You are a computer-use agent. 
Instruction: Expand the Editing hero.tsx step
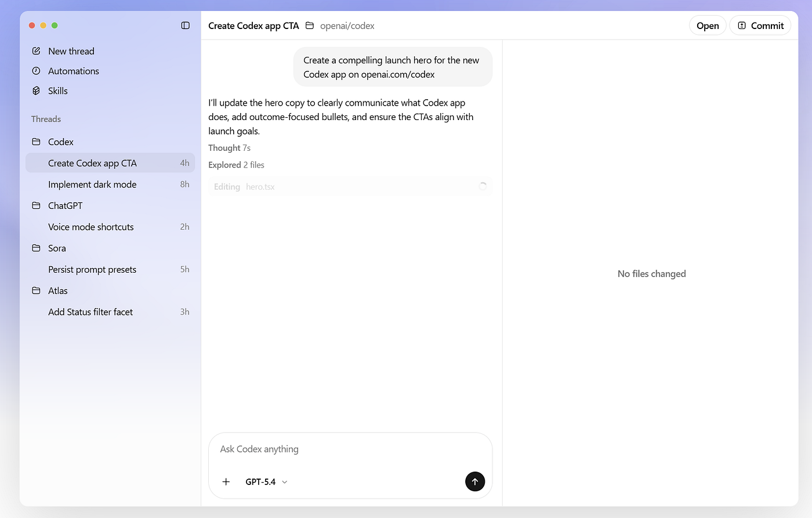point(350,186)
